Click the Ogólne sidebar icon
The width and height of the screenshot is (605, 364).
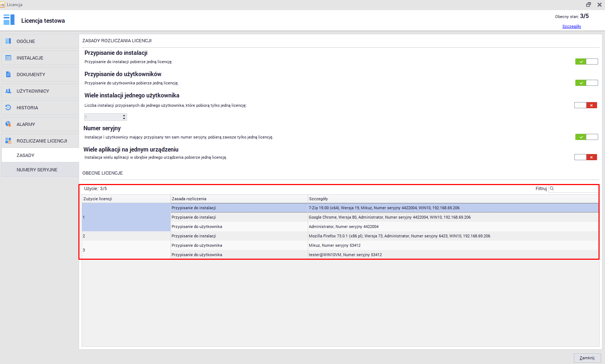coord(8,41)
